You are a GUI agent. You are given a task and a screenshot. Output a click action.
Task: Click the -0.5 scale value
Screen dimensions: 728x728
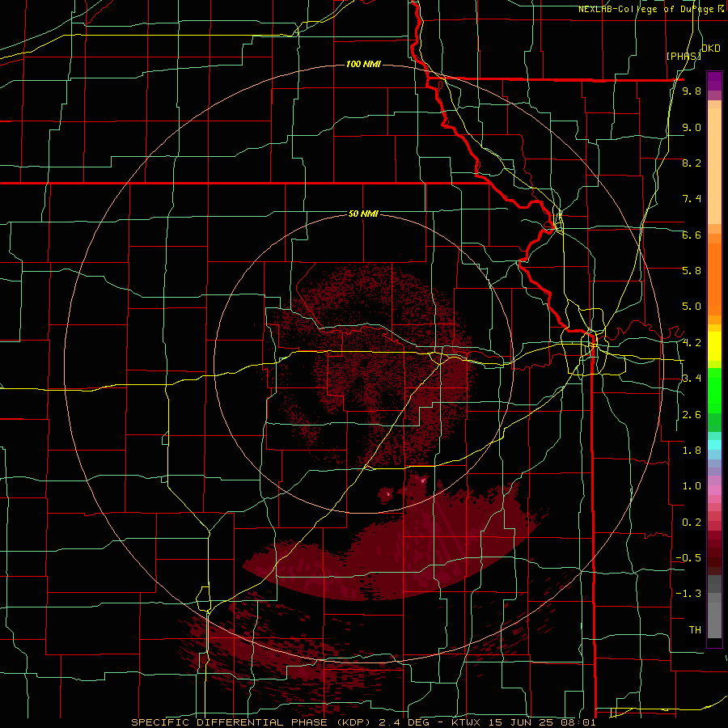(688, 558)
